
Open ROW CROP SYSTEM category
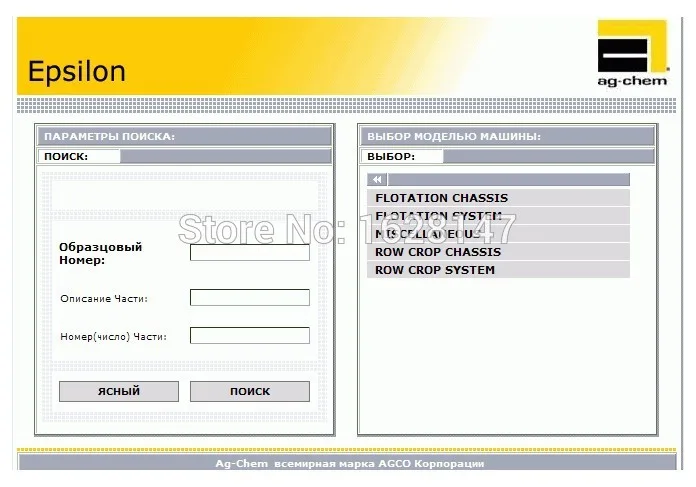click(498, 270)
